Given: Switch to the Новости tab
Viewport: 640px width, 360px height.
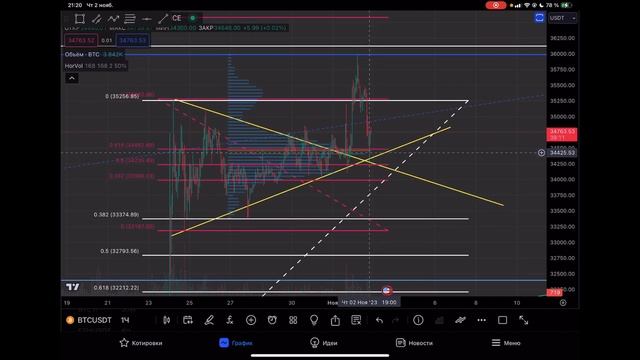Looking at the screenshot, I should (414, 343).
